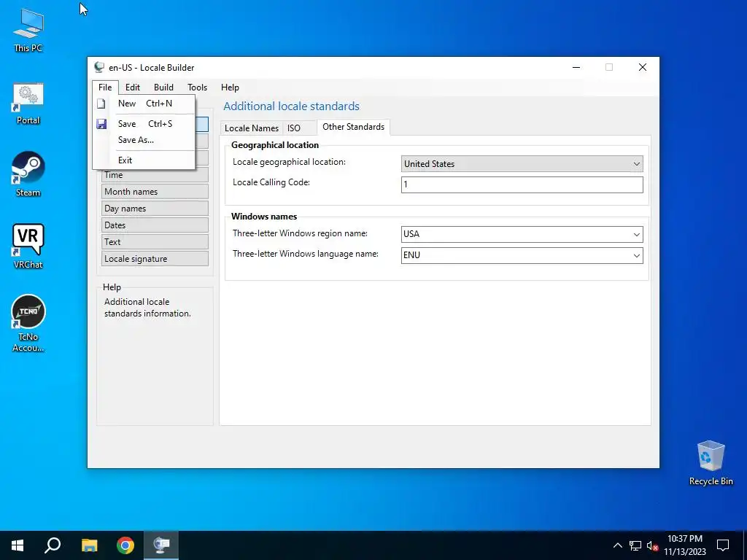Select the Other Standards tab
747x560 pixels.
tap(354, 127)
